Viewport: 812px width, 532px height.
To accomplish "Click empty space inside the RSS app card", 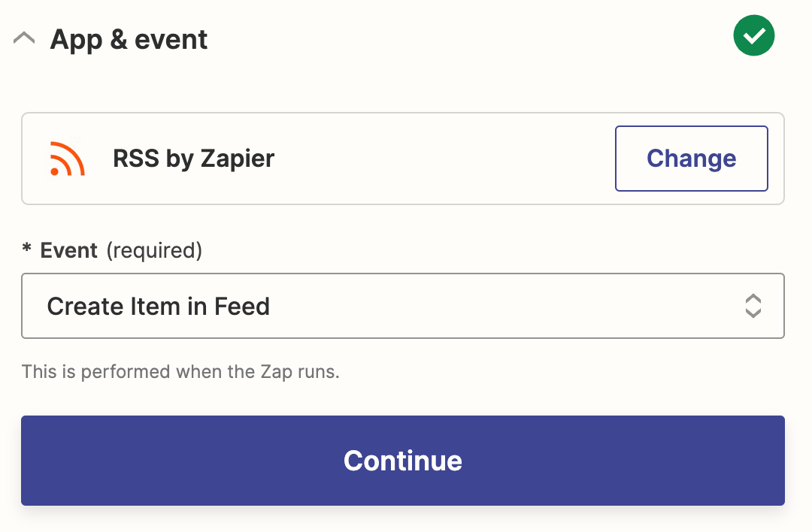I will coord(444,159).
